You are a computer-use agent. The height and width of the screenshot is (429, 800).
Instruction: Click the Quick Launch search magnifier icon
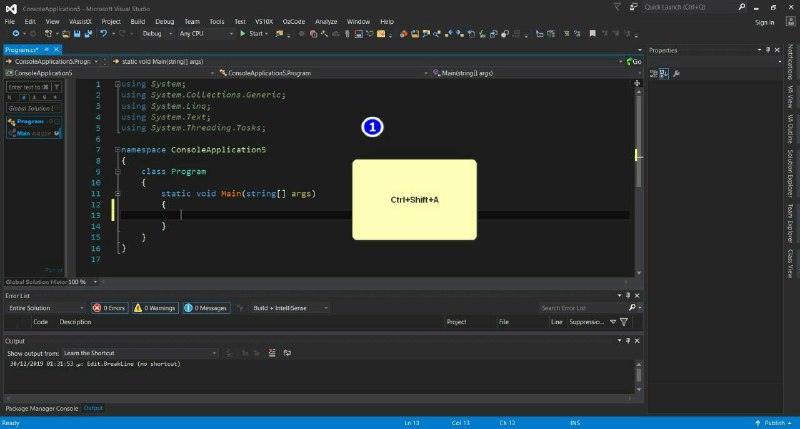(742, 7)
